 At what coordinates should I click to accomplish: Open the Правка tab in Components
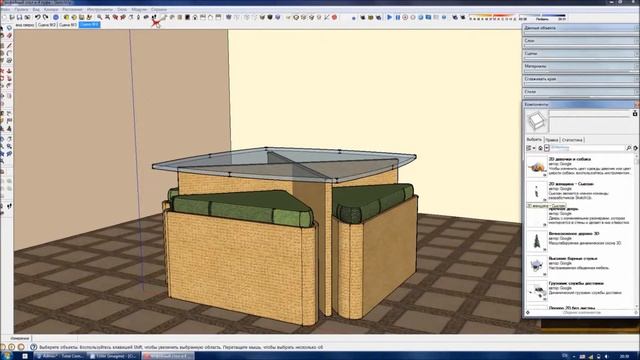(552, 140)
